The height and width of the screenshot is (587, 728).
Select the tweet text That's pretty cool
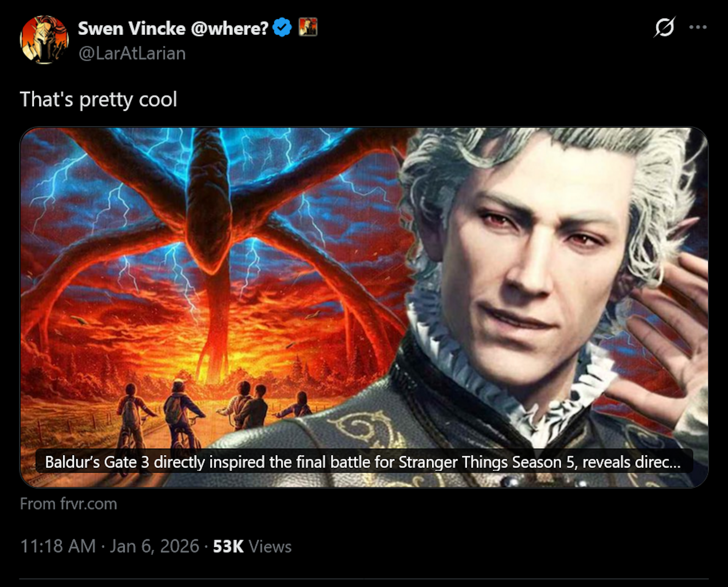[x=99, y=100]
